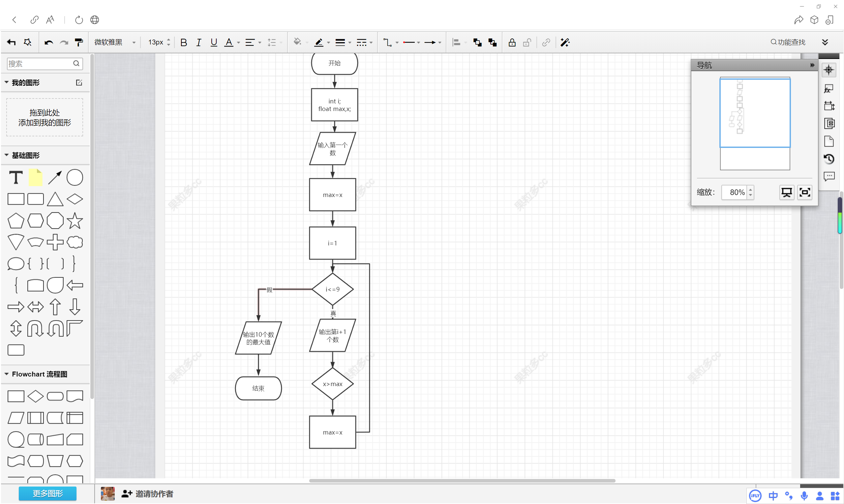Open the history clock icon in right sidebar
The width and height of the screenshot is (844, 504).
tap(829, 159)
